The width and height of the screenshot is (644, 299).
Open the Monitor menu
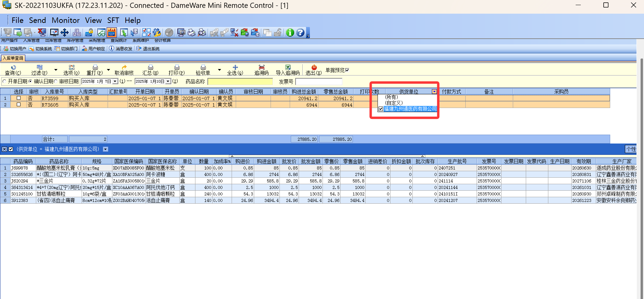66,21
